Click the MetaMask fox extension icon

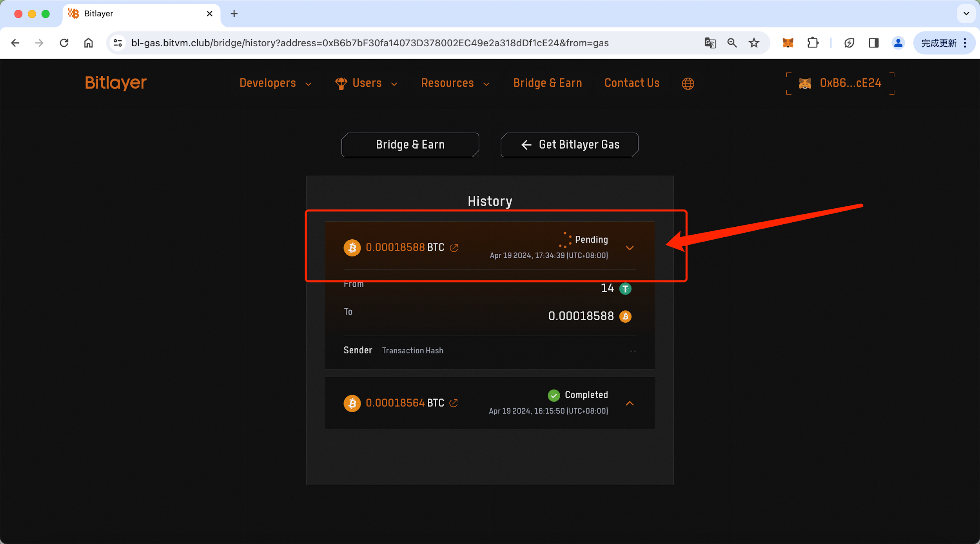pyautogui.click(x=788, y=43)
